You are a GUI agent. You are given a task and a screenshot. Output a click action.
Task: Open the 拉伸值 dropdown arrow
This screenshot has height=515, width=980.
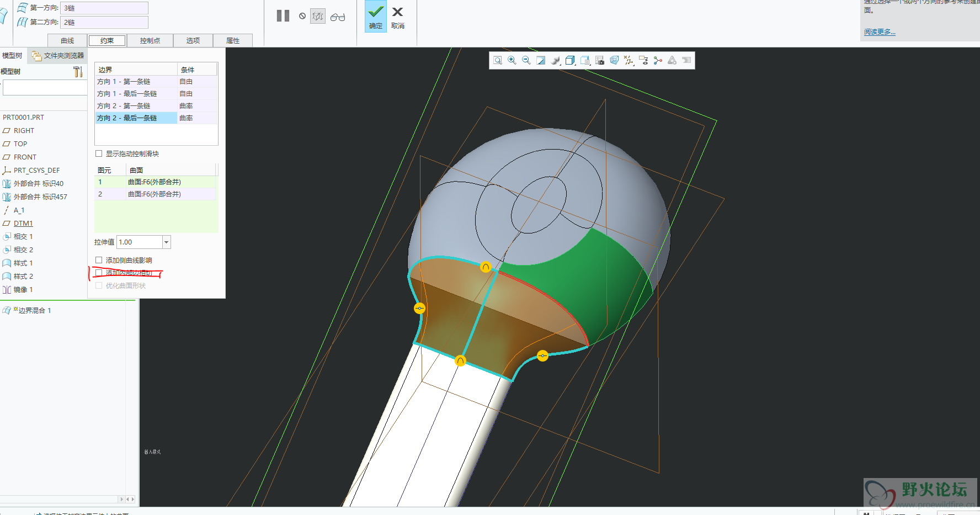166,242
